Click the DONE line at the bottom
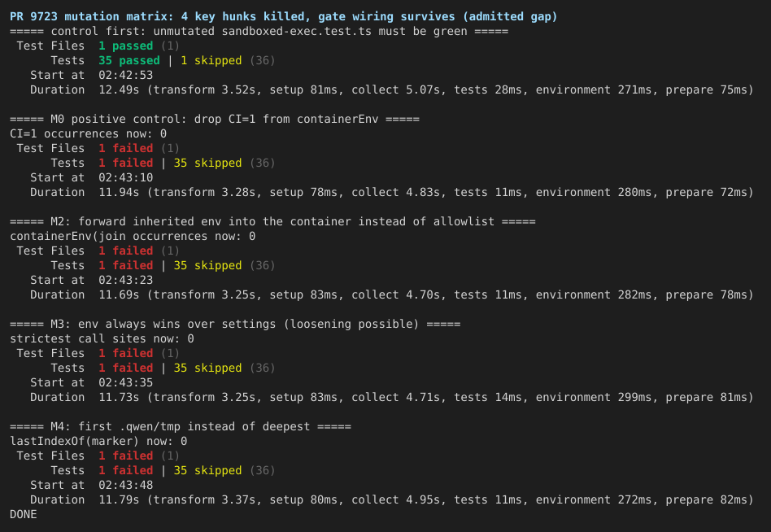This screenshot has height=532, width=771. click(x=24, y=514)
